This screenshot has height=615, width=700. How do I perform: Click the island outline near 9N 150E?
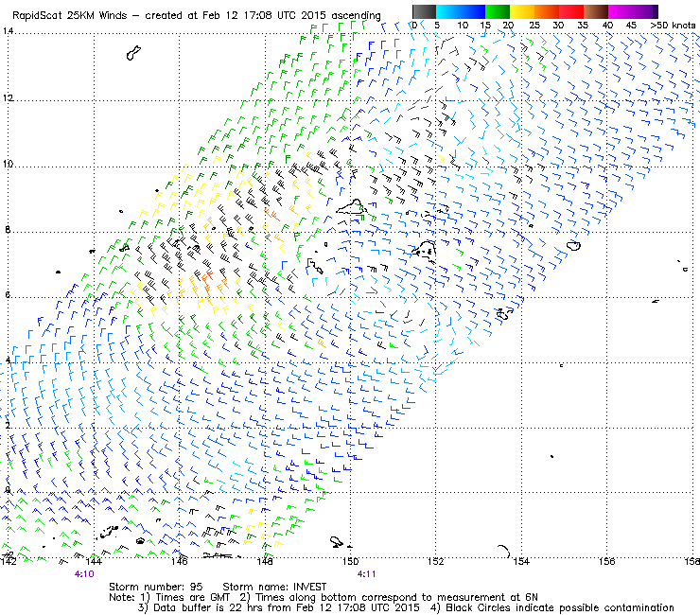point(351,207)
